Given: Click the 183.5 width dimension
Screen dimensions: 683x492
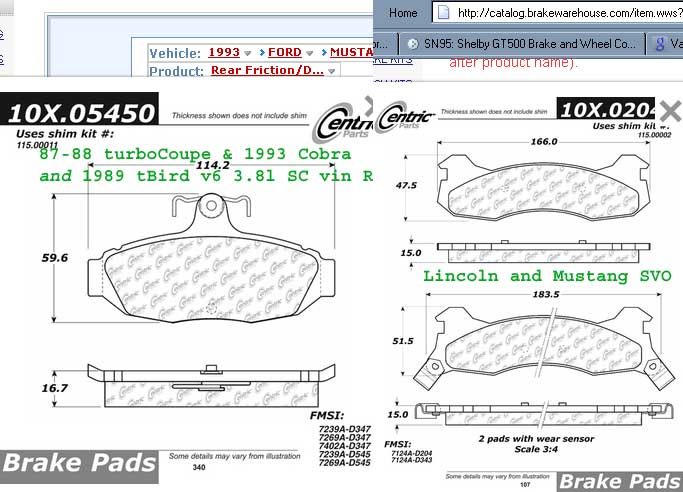Looking at the screenshot, I should click(x=546, y=294).
